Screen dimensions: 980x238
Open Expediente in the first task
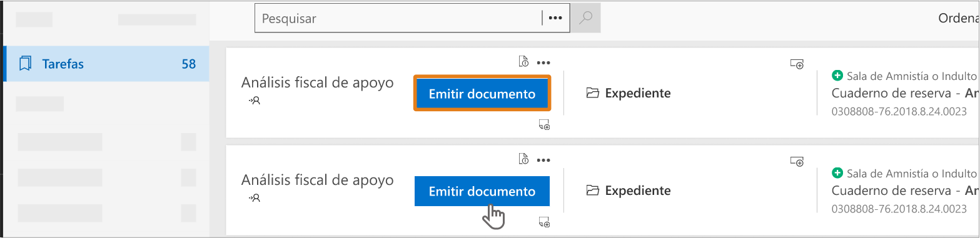click(x=629, y=93)
